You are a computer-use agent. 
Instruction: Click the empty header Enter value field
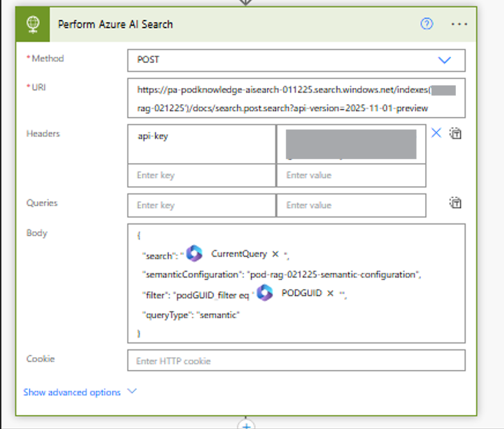coord(351,175)
